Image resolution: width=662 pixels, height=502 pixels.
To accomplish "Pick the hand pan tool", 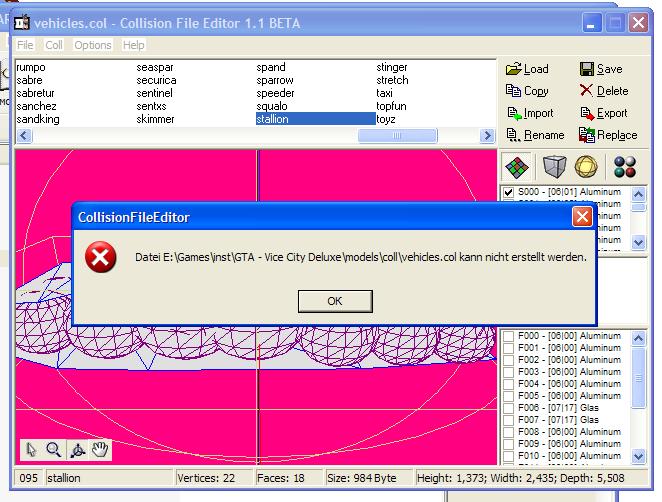I will click(x=99, y=450).
